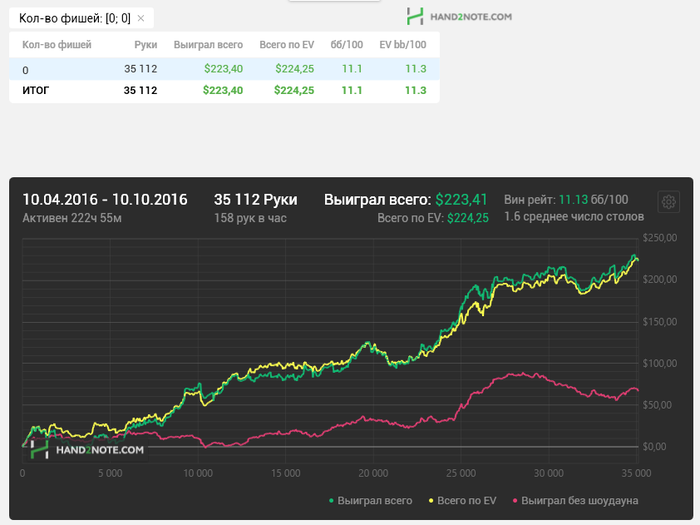Click the '$224,25' EV total in graph header

(x=468, y=218)
